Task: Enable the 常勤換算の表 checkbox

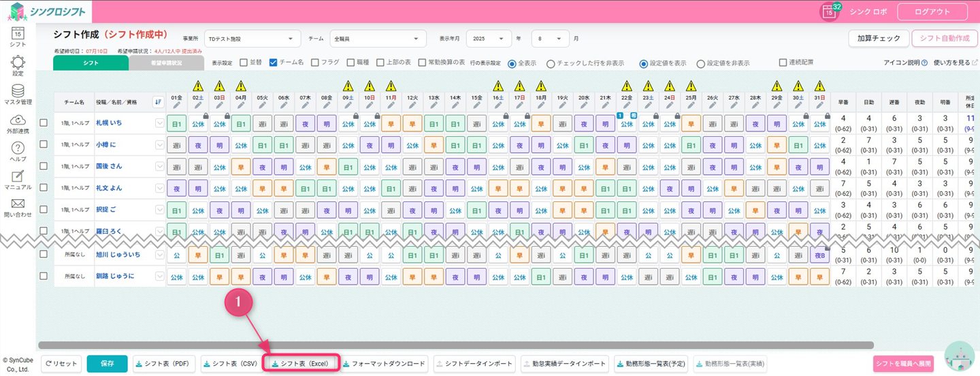Action: (423, 63)
